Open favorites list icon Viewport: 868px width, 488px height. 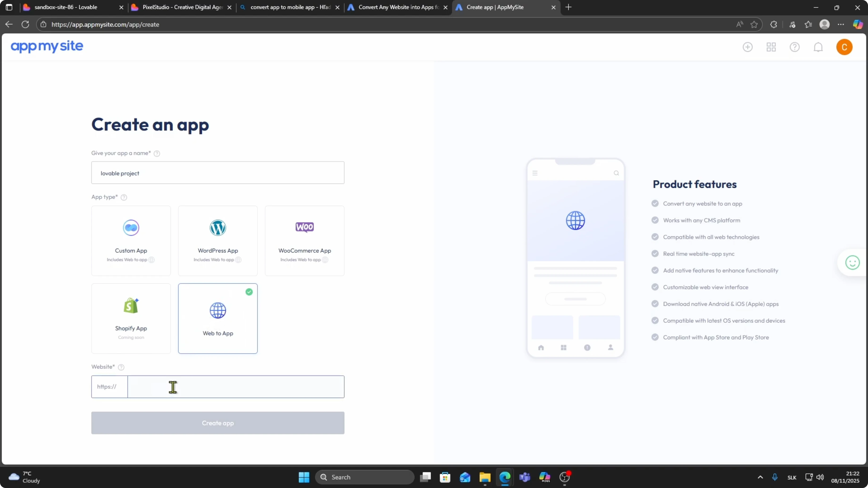tap(808, 24)
